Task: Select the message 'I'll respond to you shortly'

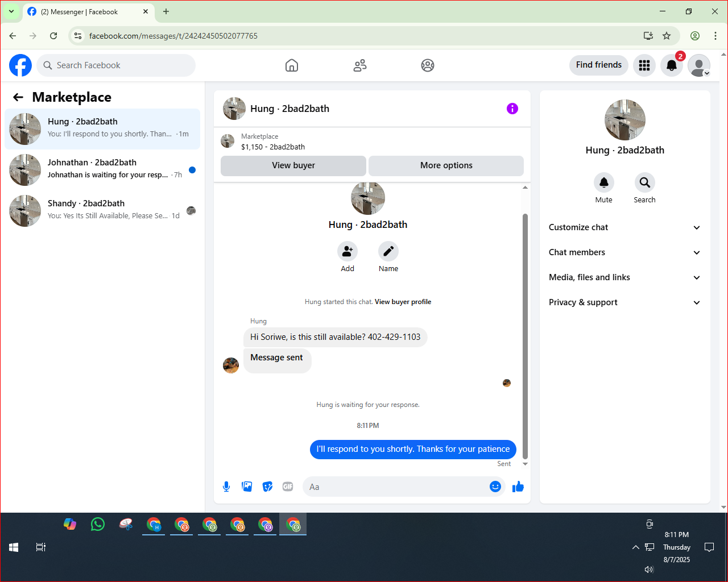Action: [x=413, y=449]
